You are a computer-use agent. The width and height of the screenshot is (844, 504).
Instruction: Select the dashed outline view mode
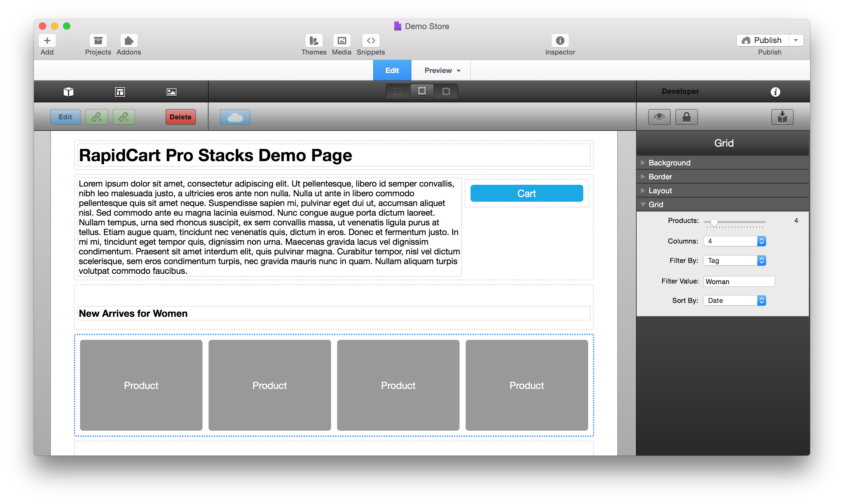pos(398,91)
